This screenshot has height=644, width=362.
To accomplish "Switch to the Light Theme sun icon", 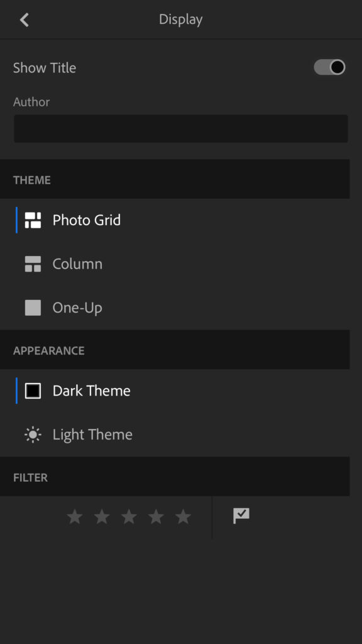I will pyautogui.click(x=33, y=435).
